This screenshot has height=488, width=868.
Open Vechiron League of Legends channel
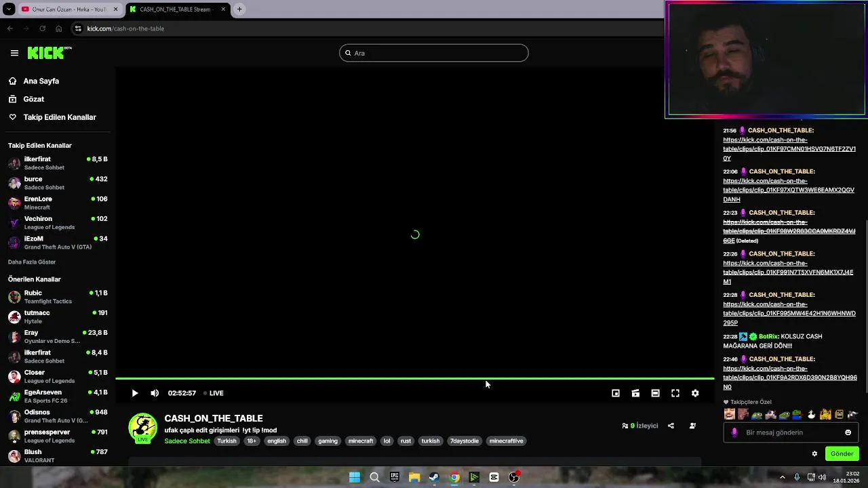pos(58,222)
